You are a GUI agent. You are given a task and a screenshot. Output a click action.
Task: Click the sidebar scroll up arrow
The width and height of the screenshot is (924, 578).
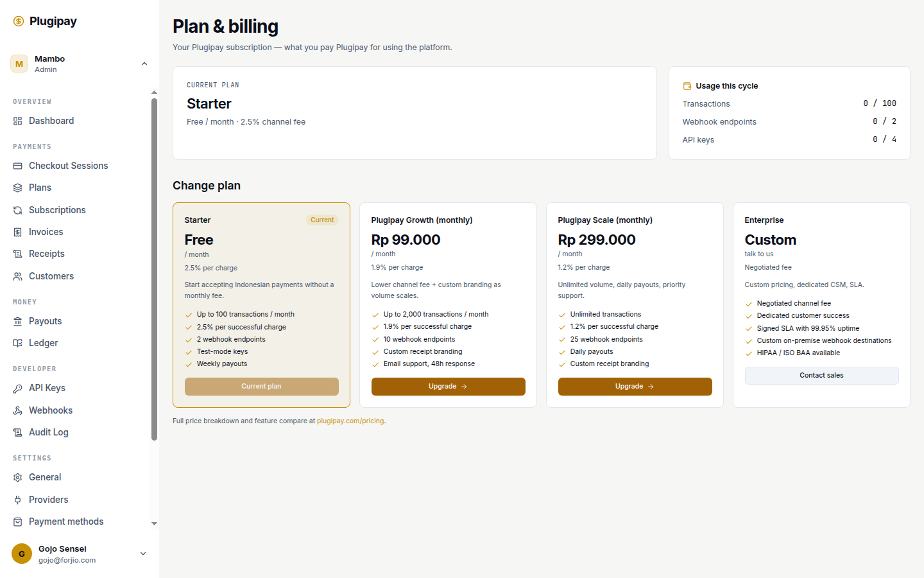click(154, 92)
